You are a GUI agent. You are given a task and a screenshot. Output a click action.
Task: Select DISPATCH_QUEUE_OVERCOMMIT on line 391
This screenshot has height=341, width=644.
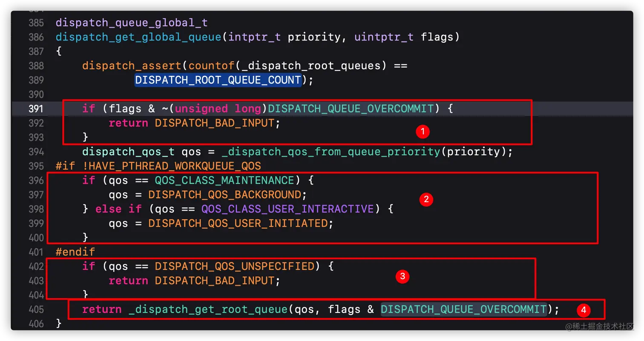[x=351, y=109]
